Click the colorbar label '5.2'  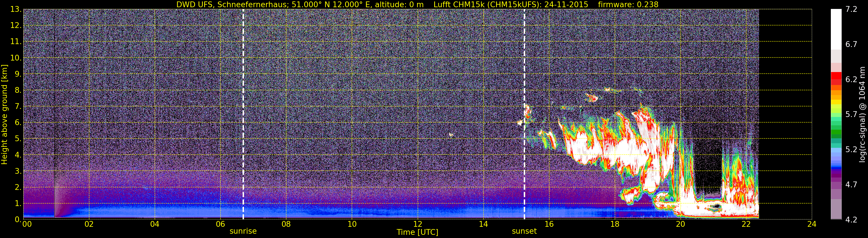tap(851, 150)
